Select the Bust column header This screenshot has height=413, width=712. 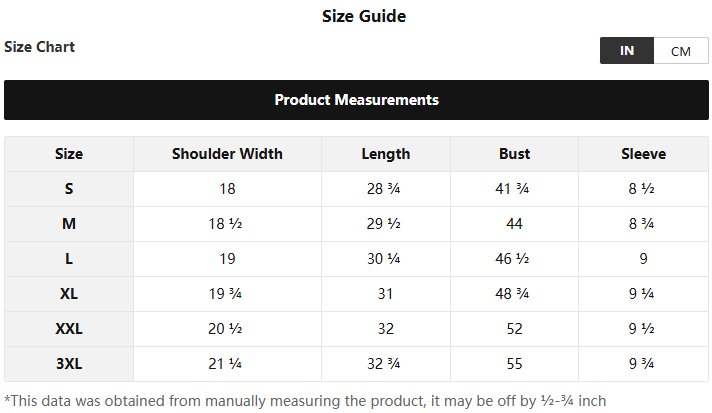click(x=515, y=154)
